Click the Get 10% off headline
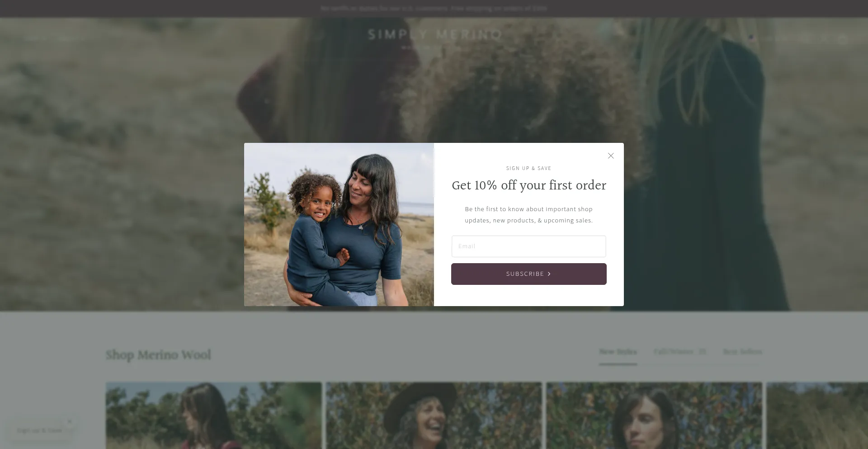 point(529,185)
